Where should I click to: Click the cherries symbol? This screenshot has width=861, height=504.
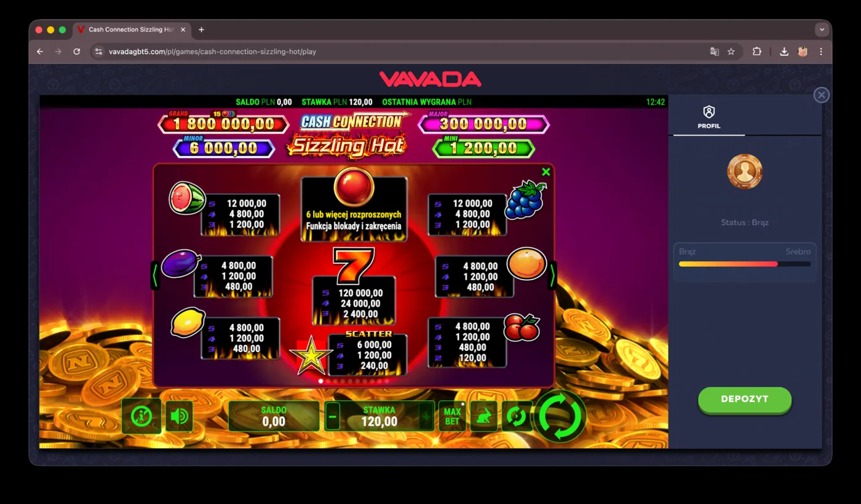tap(522, 327)
